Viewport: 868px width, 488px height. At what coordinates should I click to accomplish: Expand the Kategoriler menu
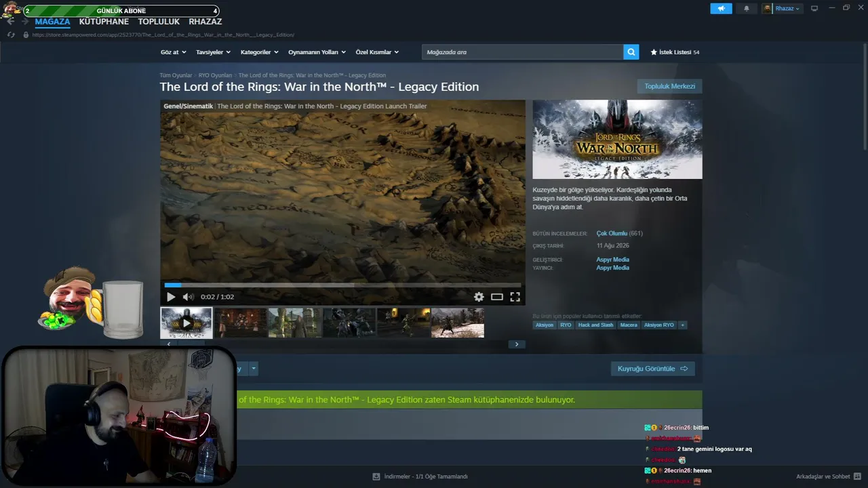(x=259, y=52)
